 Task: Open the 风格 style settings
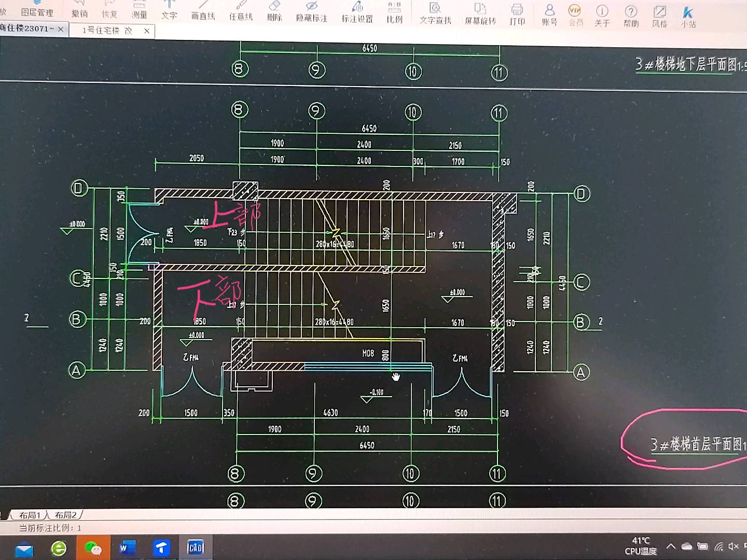[659, 17]
